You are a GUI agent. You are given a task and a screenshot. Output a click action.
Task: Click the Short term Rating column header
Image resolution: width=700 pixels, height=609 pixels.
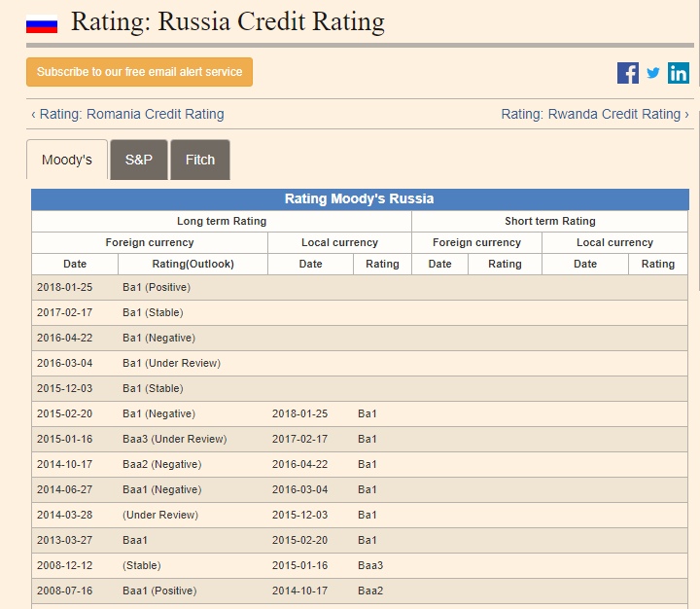[x=550, y=221]
